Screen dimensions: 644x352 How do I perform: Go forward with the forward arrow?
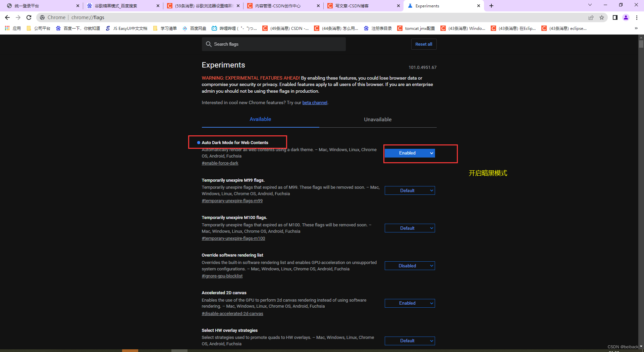18,17
